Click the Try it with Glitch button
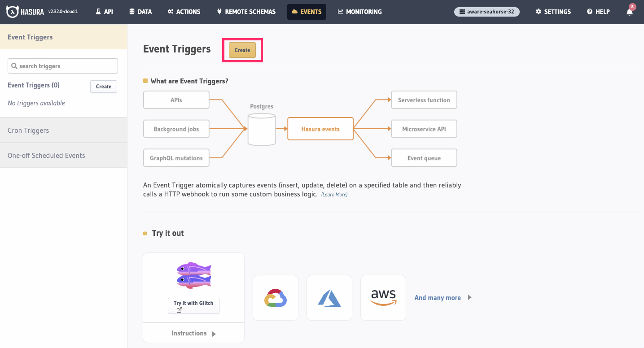Screen dimensions: 644x348 [193, 306]
